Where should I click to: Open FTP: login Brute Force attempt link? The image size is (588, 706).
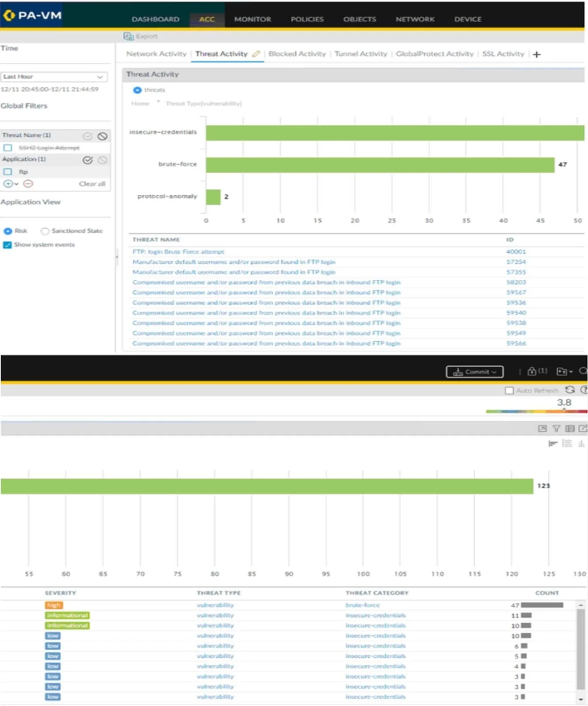point(178,252)
